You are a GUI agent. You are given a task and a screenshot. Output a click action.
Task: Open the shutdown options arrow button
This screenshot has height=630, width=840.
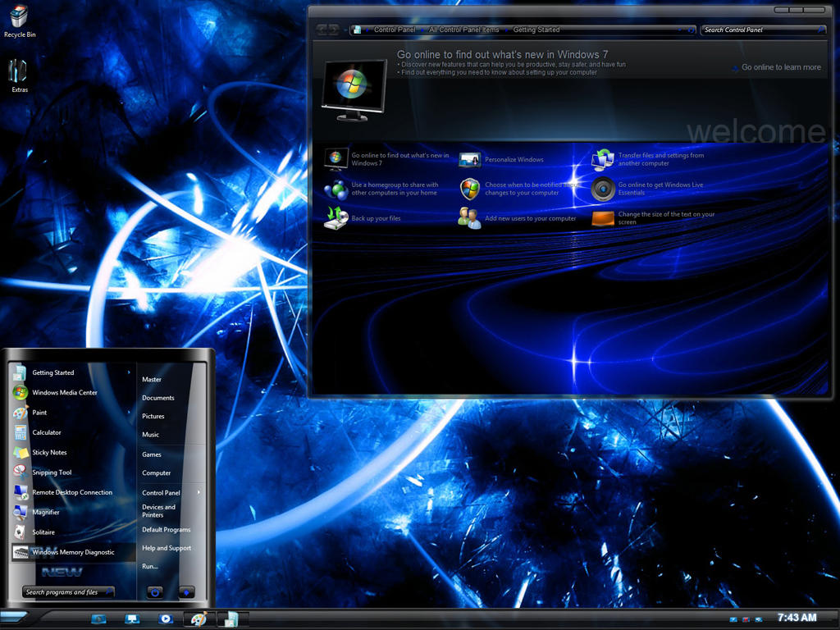click(186, 592)
